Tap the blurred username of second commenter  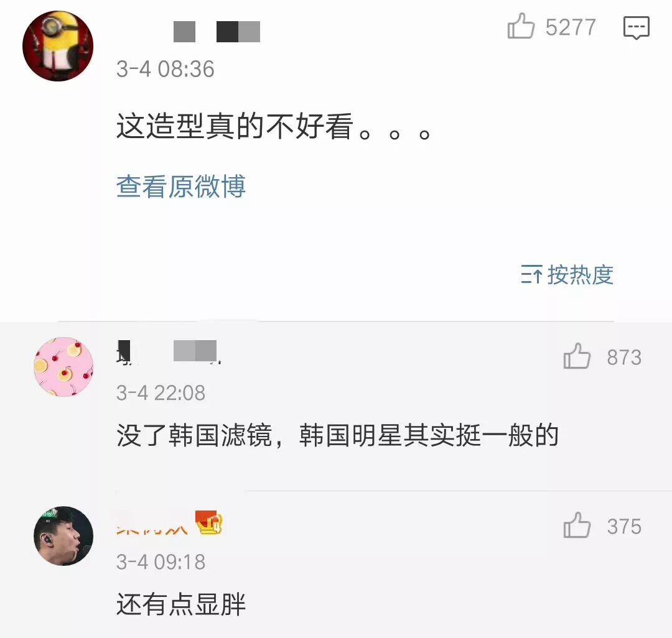pyautogui.click(x=169, y=351)
